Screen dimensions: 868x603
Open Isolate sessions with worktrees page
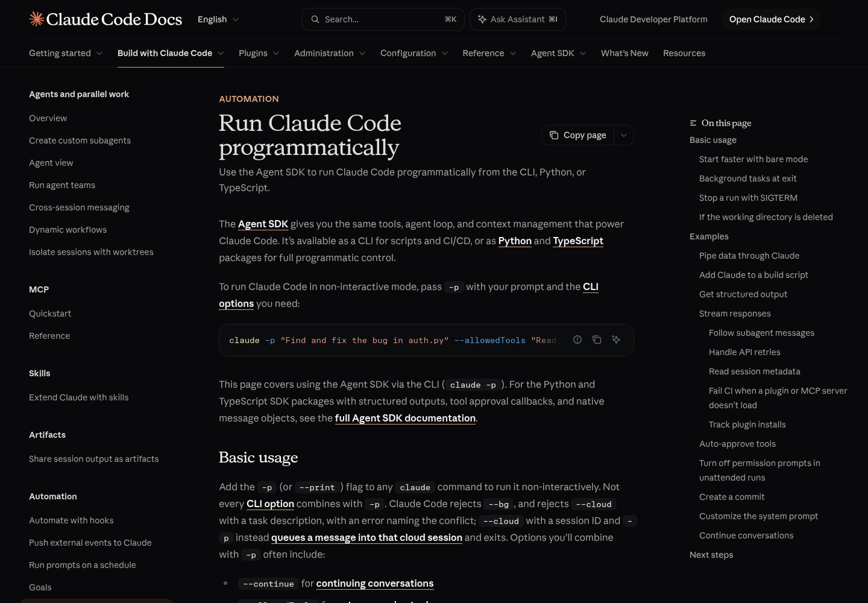coord(91,252)
